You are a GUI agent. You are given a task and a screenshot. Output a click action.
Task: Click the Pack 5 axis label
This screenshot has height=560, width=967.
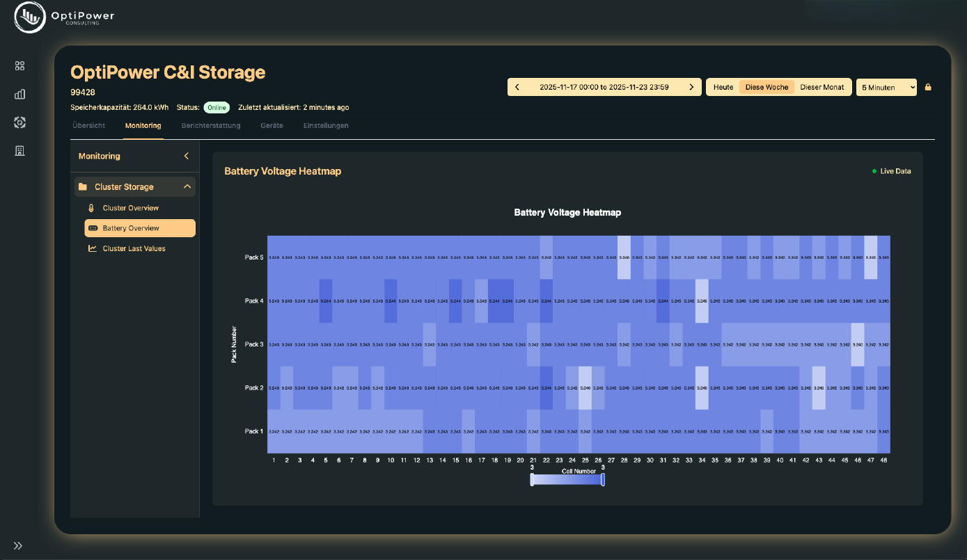(254, 257)
